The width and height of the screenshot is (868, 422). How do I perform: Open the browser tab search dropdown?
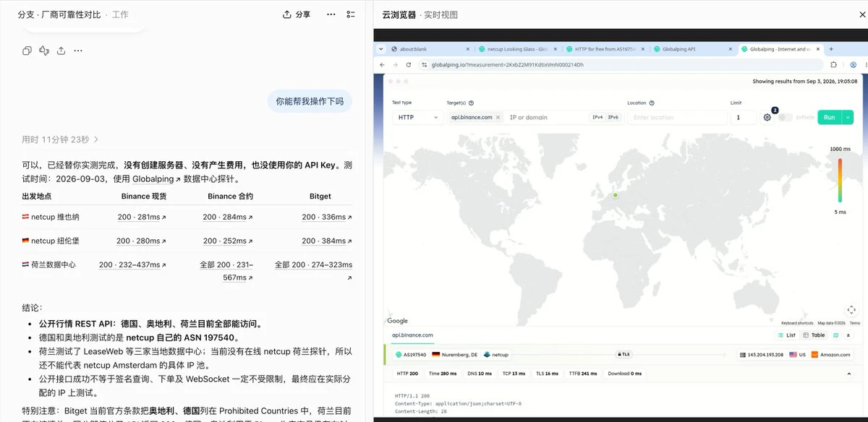(x=381, y=49)
